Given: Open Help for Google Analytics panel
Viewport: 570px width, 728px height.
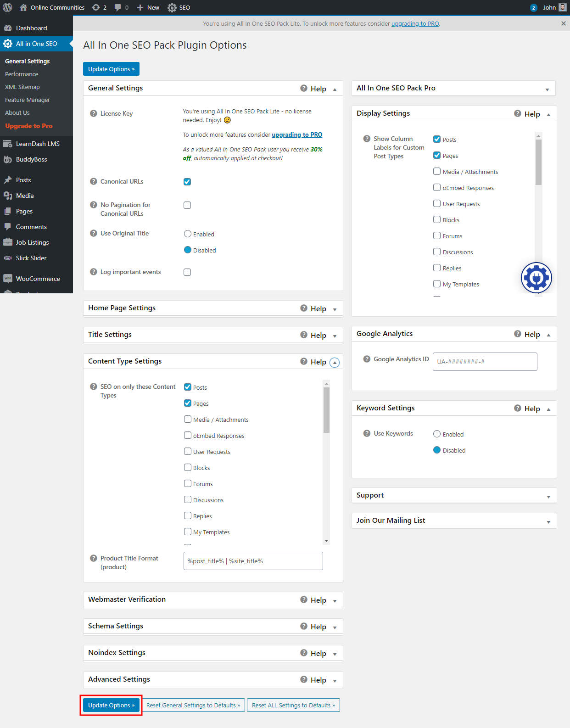Looking at the screenshot, I should click(527, 334).
